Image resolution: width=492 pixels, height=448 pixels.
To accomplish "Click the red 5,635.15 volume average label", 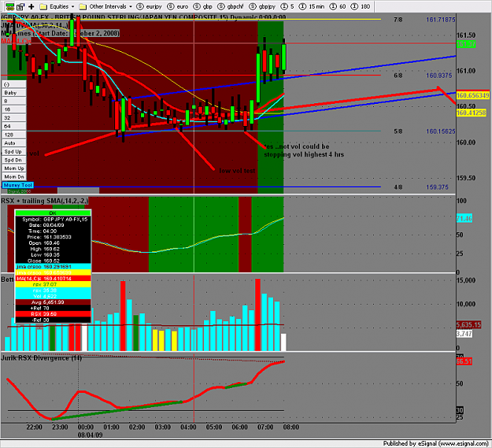I will (x=468, y=325).
